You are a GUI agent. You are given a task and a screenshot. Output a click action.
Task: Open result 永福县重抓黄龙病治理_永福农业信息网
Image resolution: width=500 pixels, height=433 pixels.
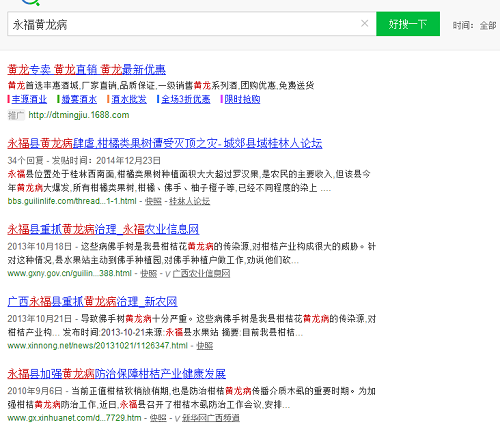pos(103,229)
